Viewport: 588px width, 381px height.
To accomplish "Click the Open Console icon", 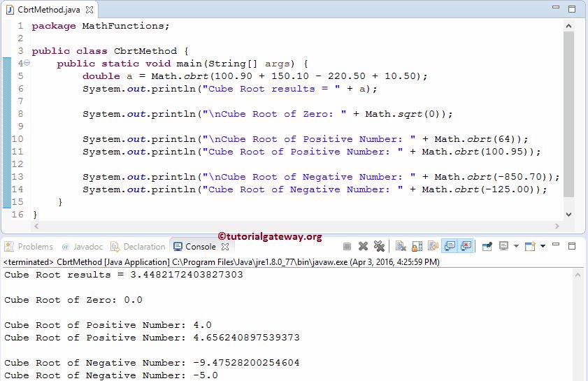I will pyautogui.click(x=530, y=246).
